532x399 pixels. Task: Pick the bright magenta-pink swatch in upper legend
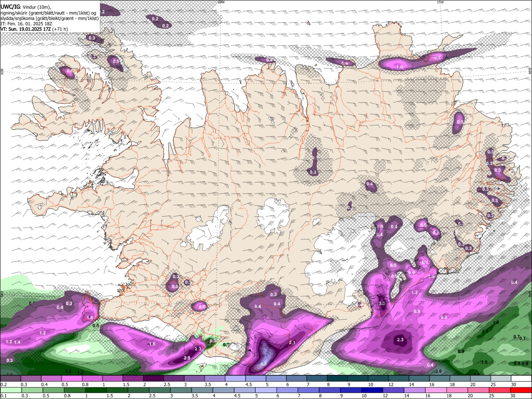[71, 379]
